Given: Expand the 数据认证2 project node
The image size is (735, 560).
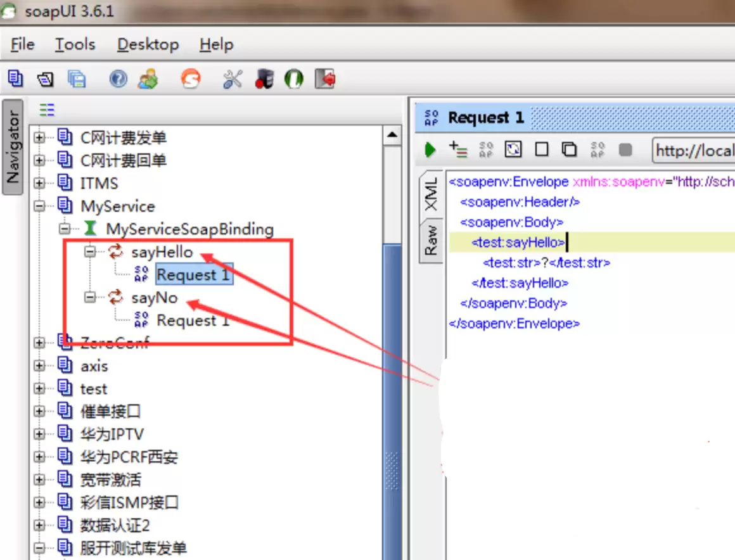Looking at the screenshot, I should (39, 525).
